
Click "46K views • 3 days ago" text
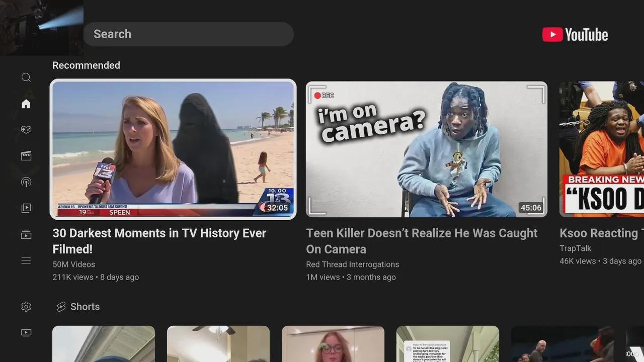click(601, 261)
